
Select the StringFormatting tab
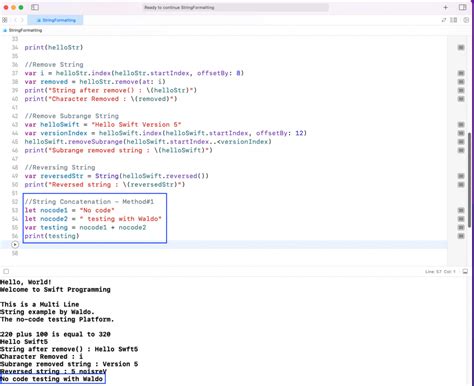[x=55, y=20]
